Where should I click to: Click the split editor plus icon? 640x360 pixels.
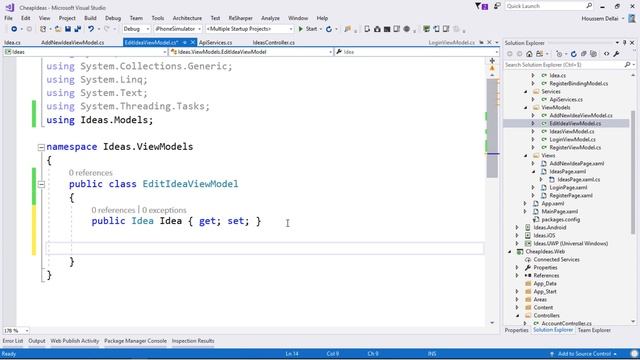point(492,60)
